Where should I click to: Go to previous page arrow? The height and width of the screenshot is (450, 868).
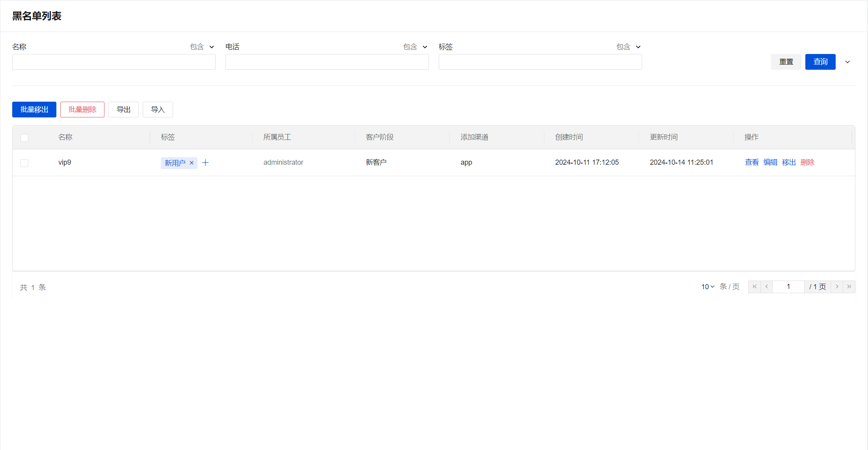pos(767,286)
